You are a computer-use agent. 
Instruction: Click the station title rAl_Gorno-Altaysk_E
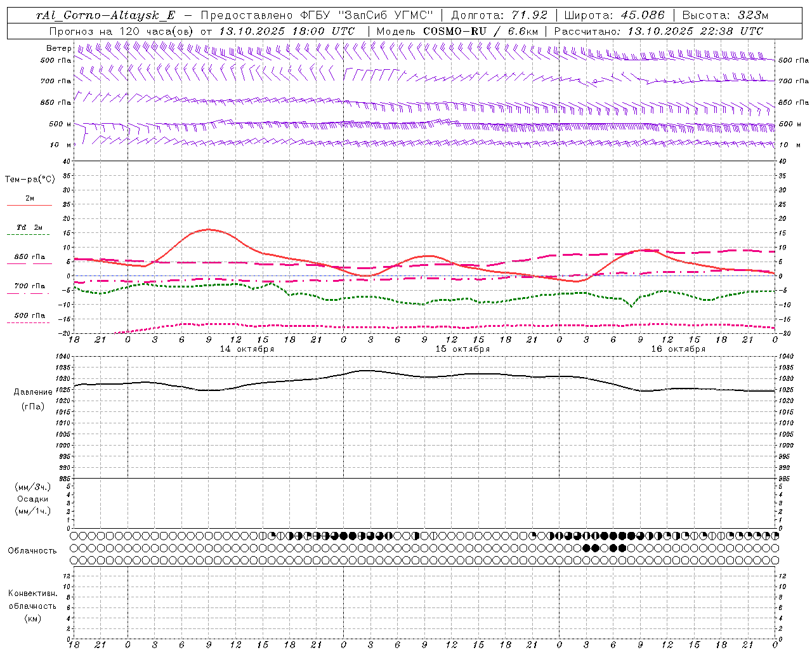point(105,15)
